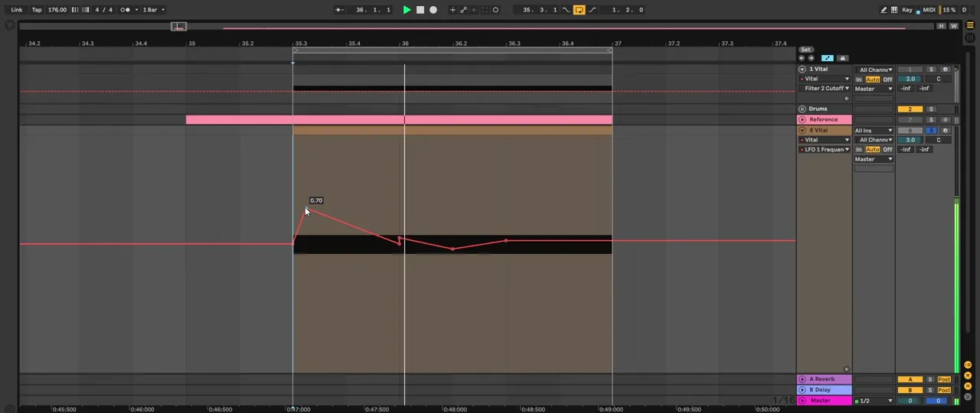Screen dimensions: 980x413
Task: Solo the Drums track
Action: click(931, 109)
